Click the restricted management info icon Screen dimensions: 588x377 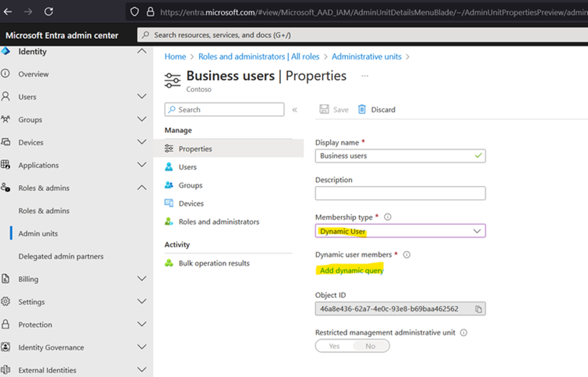click(x=464, y=333)
